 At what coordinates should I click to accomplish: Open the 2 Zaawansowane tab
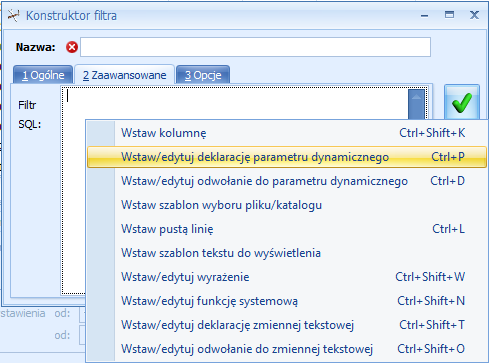pos(124,75)
